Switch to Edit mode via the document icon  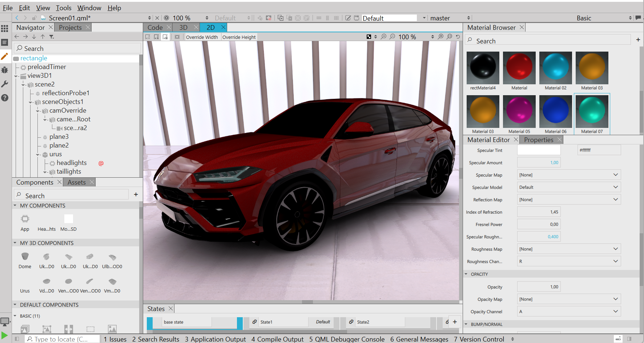click(x=5, y=43)
